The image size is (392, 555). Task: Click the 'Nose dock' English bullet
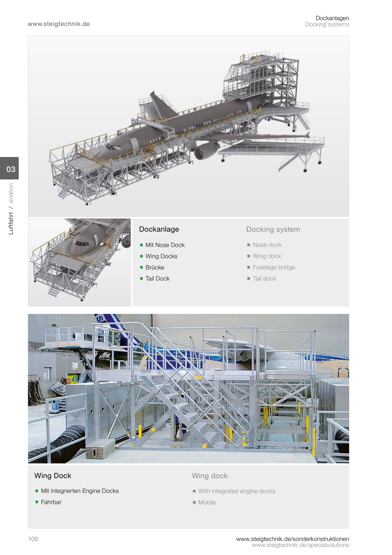coord(267,245)
